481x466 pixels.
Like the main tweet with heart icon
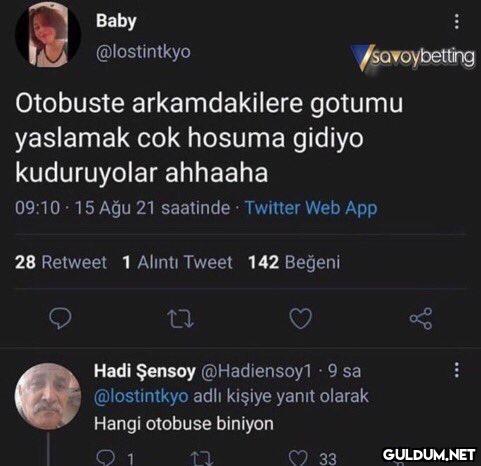[x=301, y=318]
